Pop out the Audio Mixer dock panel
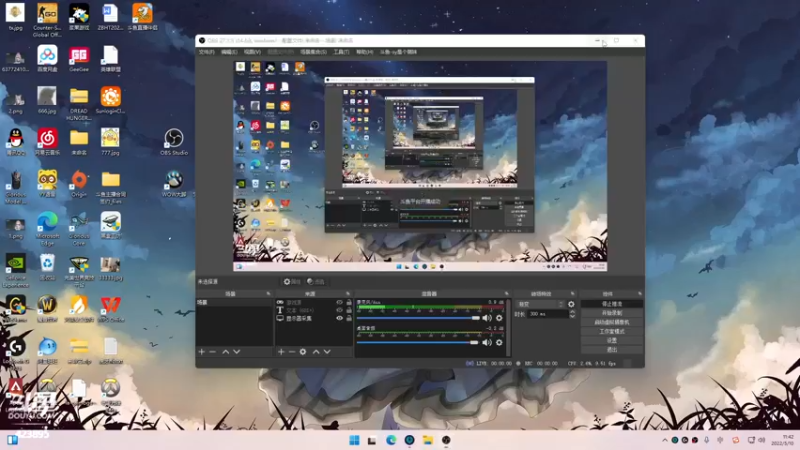The width and height of the screenshot is (800, 450). (x=507, y=294)
